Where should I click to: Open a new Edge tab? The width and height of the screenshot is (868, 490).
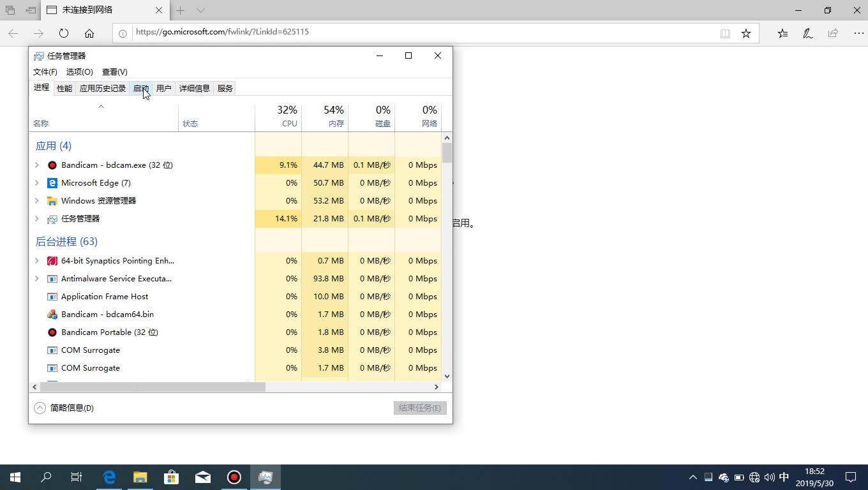tap(181, 10)
